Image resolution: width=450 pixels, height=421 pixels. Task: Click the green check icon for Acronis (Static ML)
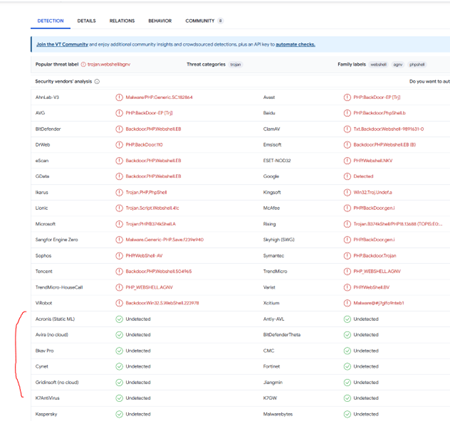click(119, 319)
